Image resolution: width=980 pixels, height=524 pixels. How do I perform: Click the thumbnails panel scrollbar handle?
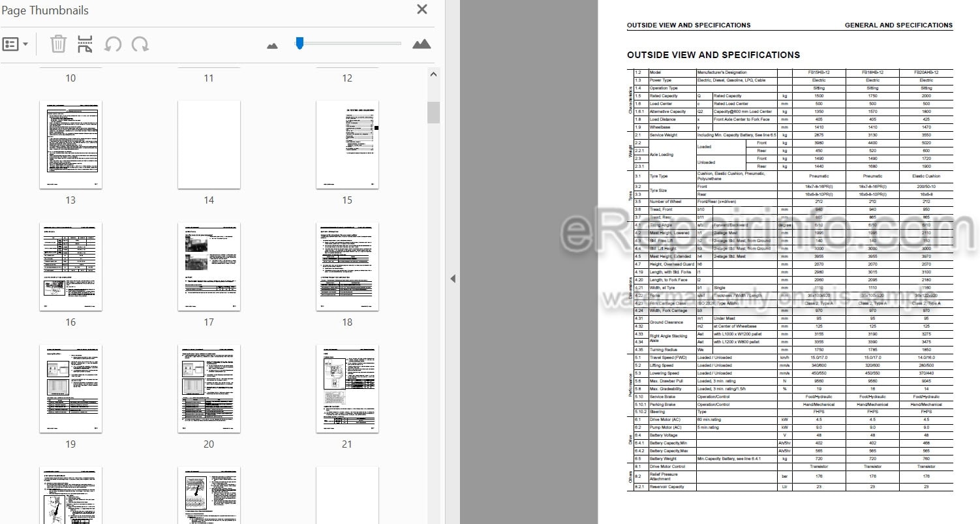point(434,112)
